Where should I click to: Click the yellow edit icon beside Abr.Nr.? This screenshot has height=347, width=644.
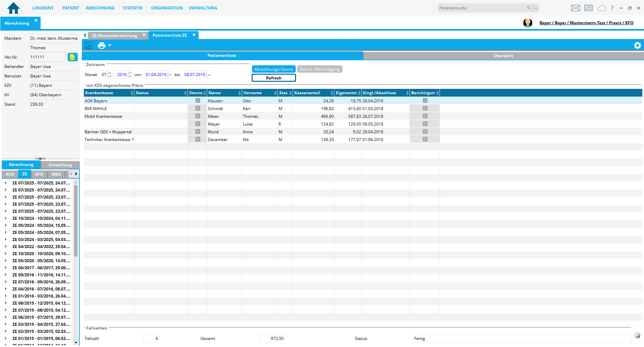(72, 57)
